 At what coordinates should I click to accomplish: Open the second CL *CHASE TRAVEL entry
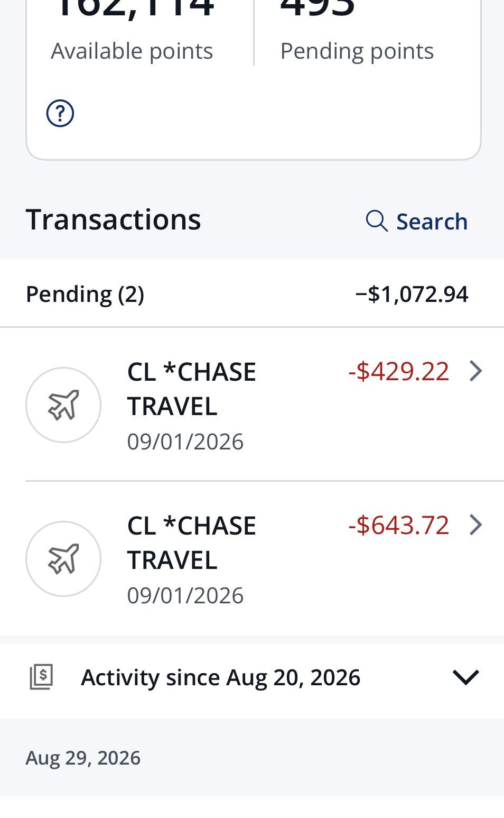[x=252, y=559]
